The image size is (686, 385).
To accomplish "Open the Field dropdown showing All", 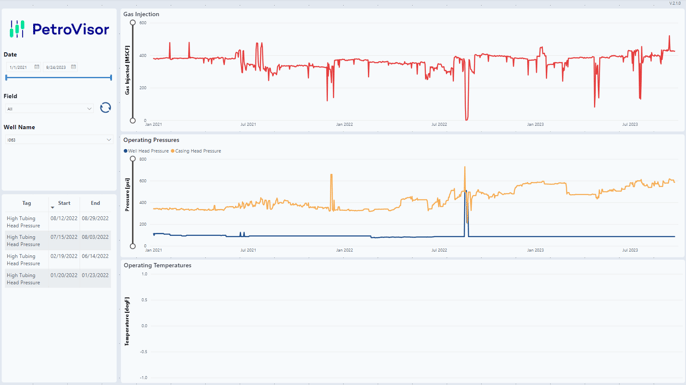I will point(49,109).
